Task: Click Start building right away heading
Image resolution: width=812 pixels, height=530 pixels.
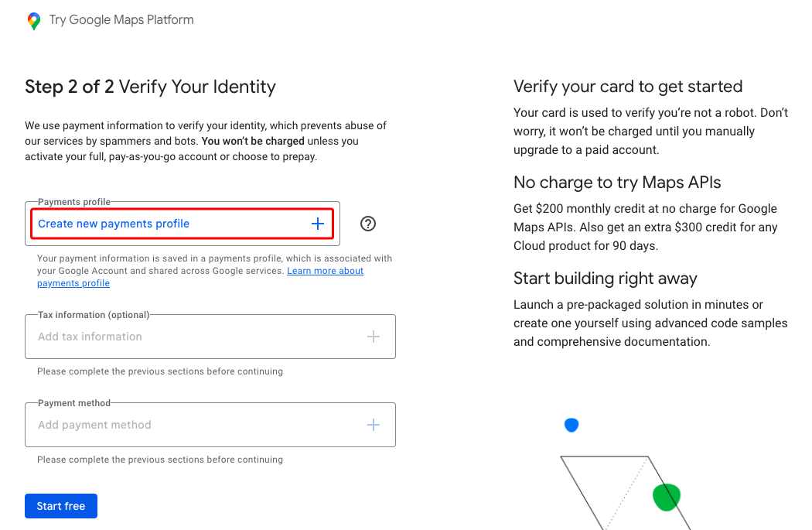Action: (606, 279)
